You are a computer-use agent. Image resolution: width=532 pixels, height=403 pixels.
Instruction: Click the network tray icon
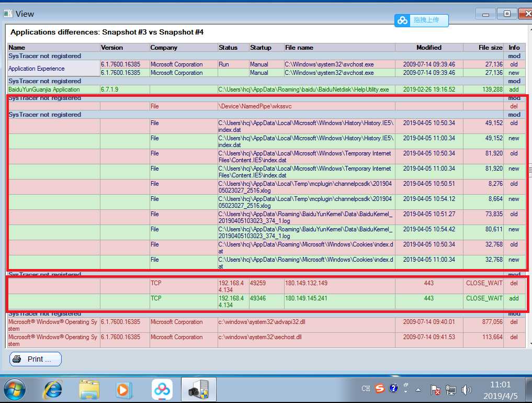(451, 390)
